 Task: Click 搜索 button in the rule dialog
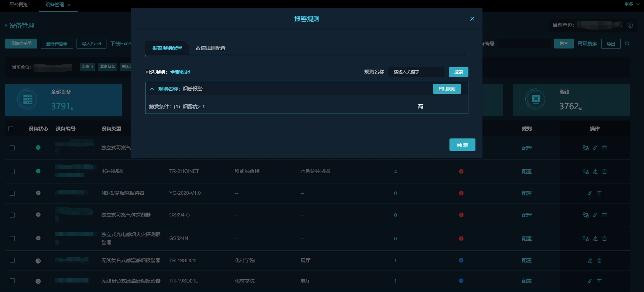point(458,72)
